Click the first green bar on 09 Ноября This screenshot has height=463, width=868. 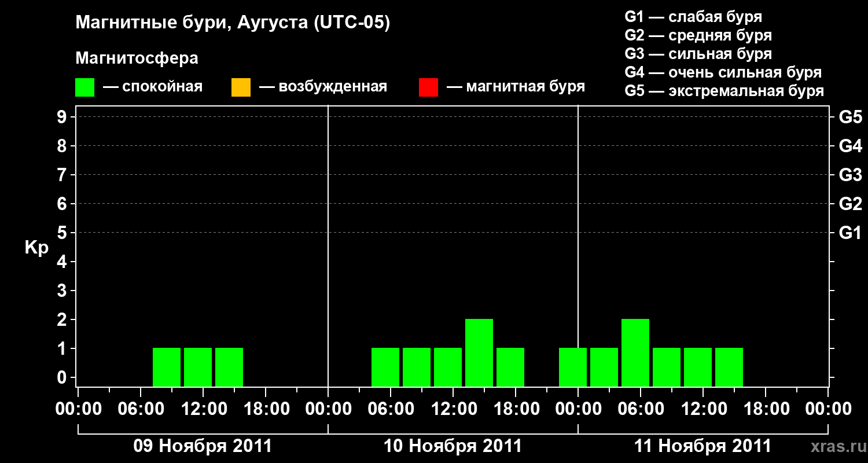[x=167, y=367]
